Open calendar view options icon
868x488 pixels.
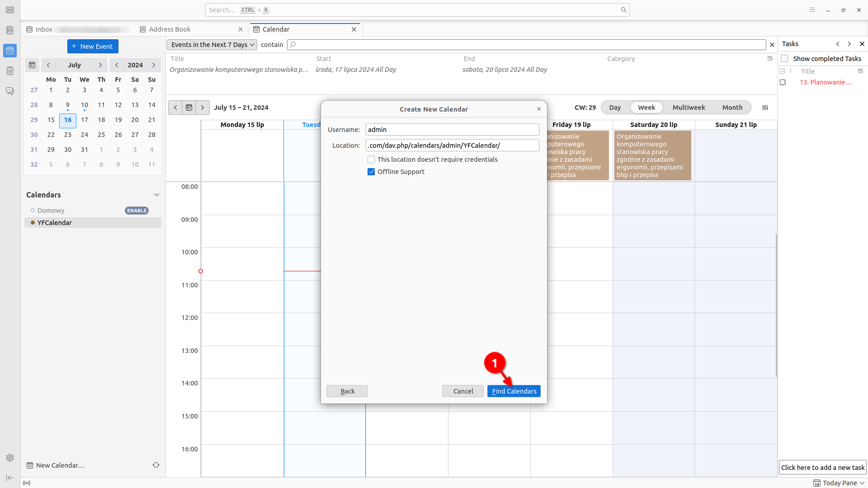point(765,108)
